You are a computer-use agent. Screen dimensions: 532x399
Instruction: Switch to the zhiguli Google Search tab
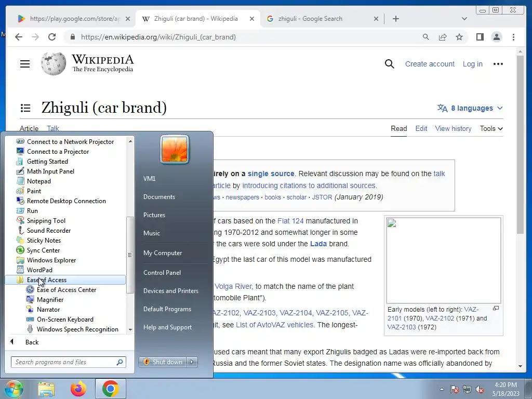click(323, 19)
